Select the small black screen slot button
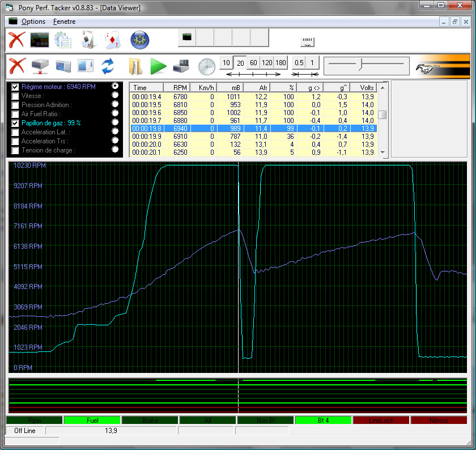This screenshot has height=450, width=476. pyautogui.click(x=187, y=37)
